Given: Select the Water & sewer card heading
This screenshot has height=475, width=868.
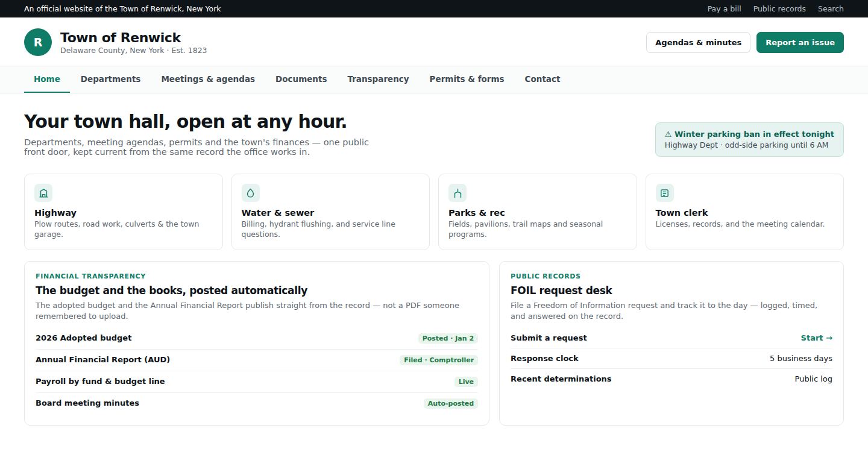Looking at the screenshot, I should 278,213.
